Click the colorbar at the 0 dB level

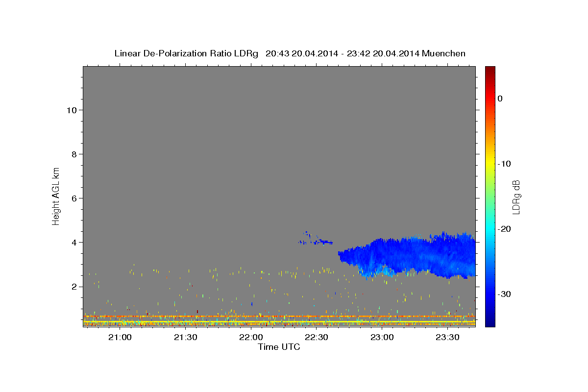[490, 98]
